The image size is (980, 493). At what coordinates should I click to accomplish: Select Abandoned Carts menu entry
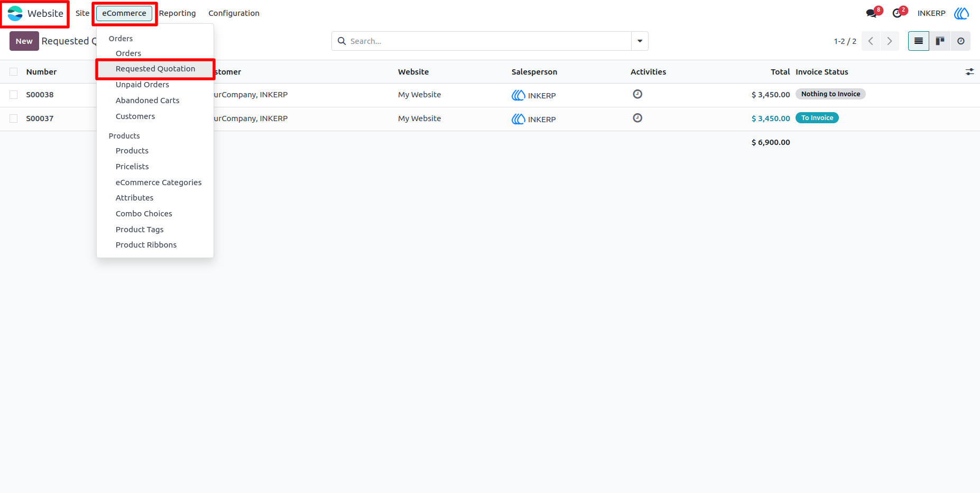tap(147, 101)
